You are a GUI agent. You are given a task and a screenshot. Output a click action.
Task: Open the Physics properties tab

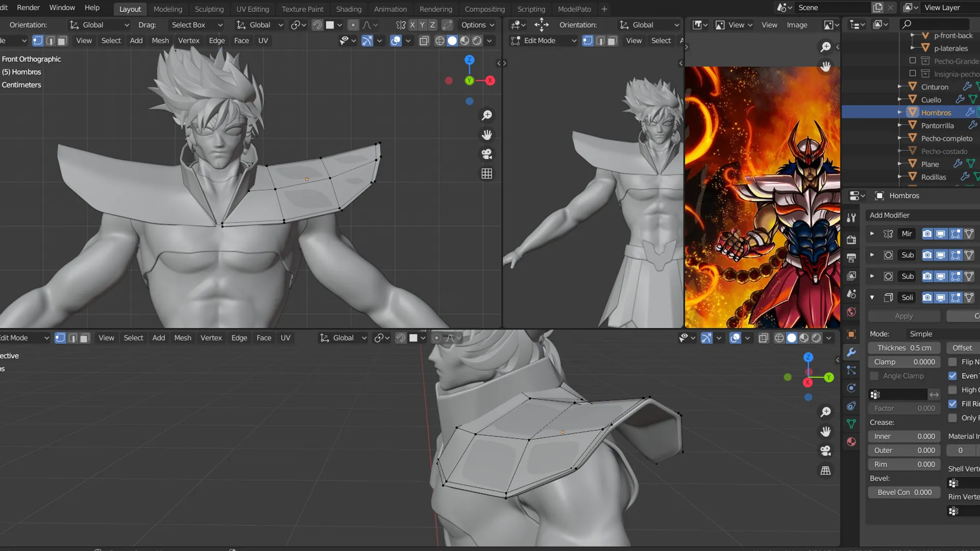pyautogui.click(x=851, y=388)
